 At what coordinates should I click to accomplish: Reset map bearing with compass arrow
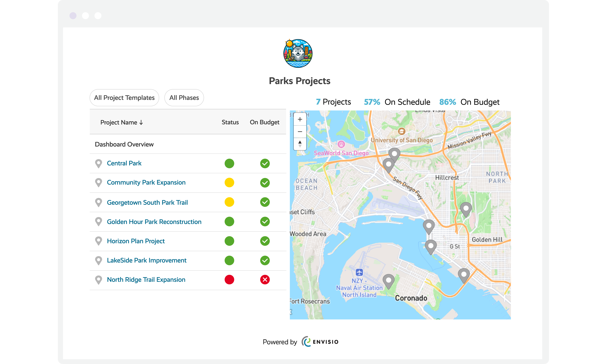(x=300, y=144)
